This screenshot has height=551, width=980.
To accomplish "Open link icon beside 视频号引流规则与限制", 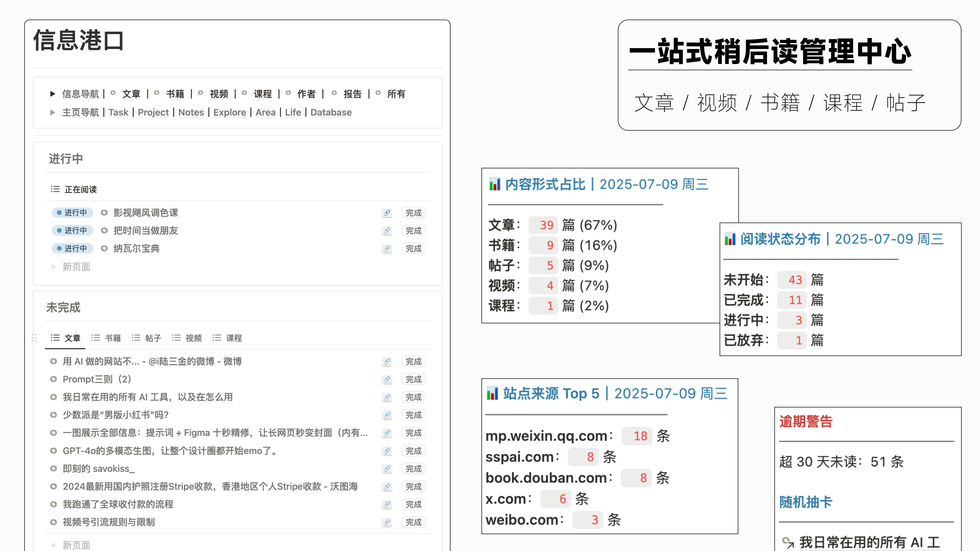I will pos(387,522).
